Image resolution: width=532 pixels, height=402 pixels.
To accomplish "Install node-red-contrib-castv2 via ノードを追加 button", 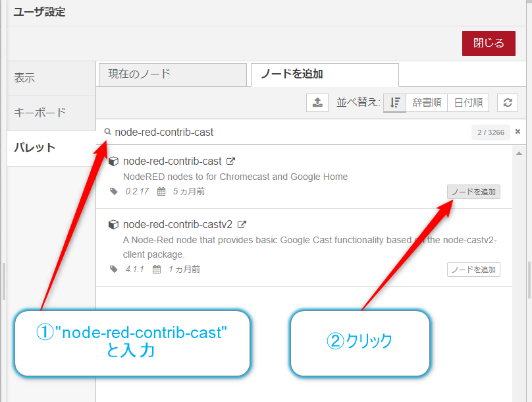I will [473, 270].
